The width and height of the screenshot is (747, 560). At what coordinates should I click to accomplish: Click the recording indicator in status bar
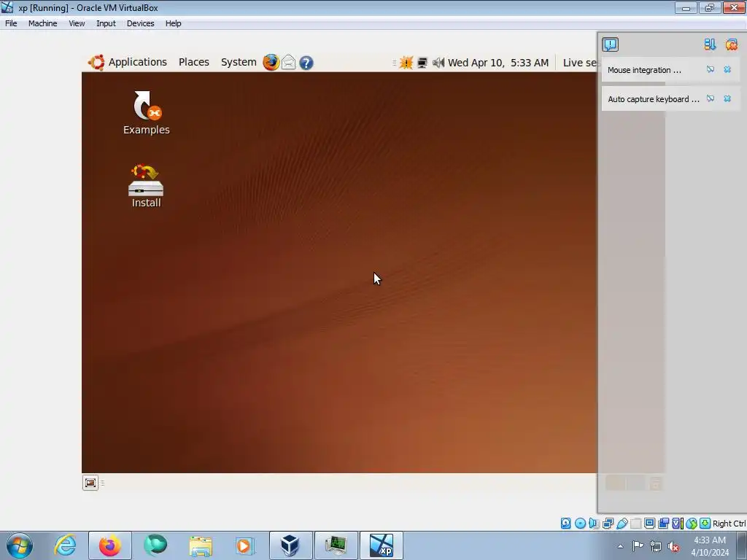[x=664, y=524]
